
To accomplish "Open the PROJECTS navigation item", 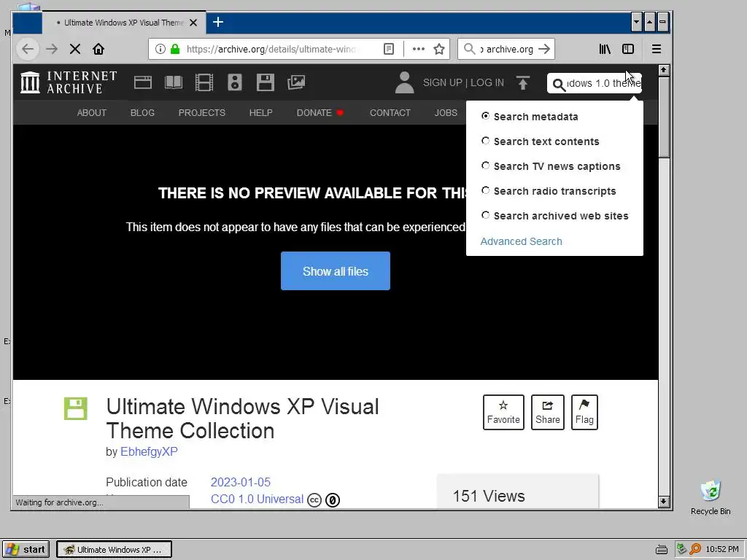I will pyautogui.click(x=201, y=113).
